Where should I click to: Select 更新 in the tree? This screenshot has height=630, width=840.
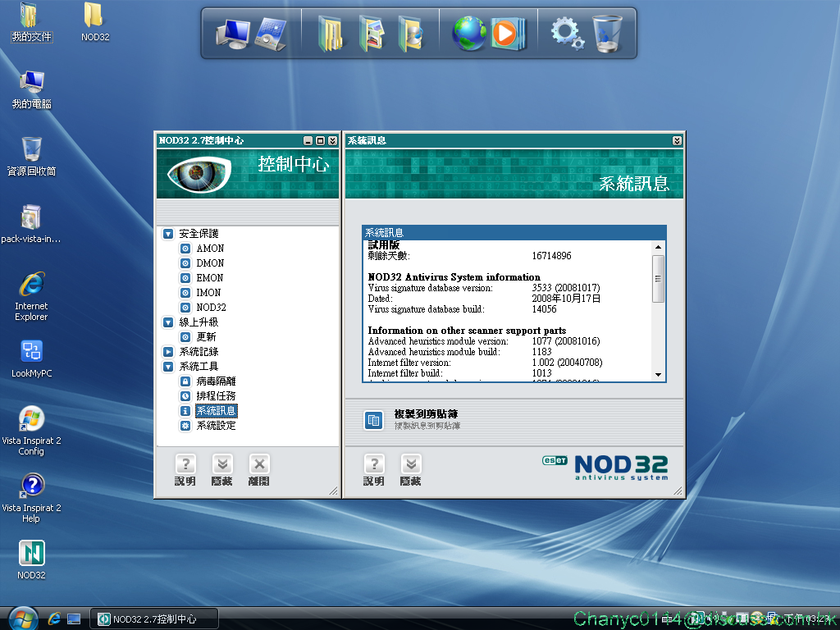coord(206,337)
